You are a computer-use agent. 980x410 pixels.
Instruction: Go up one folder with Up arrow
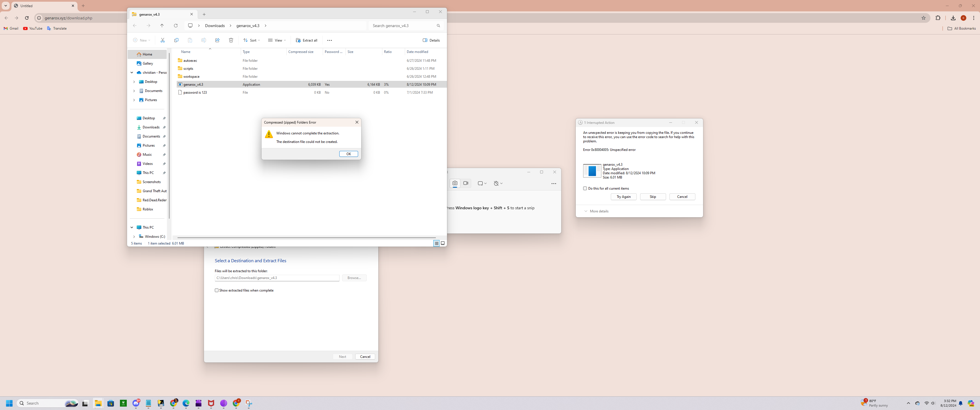162,26
